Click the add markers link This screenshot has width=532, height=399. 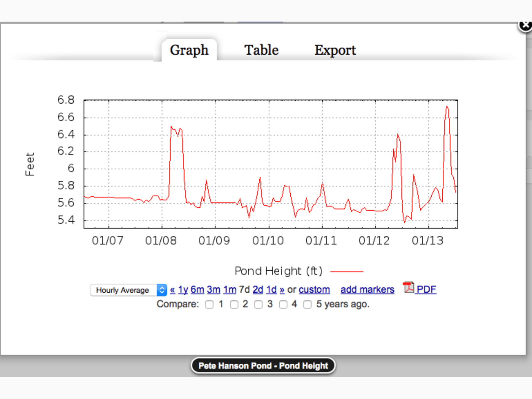(367, 290)
